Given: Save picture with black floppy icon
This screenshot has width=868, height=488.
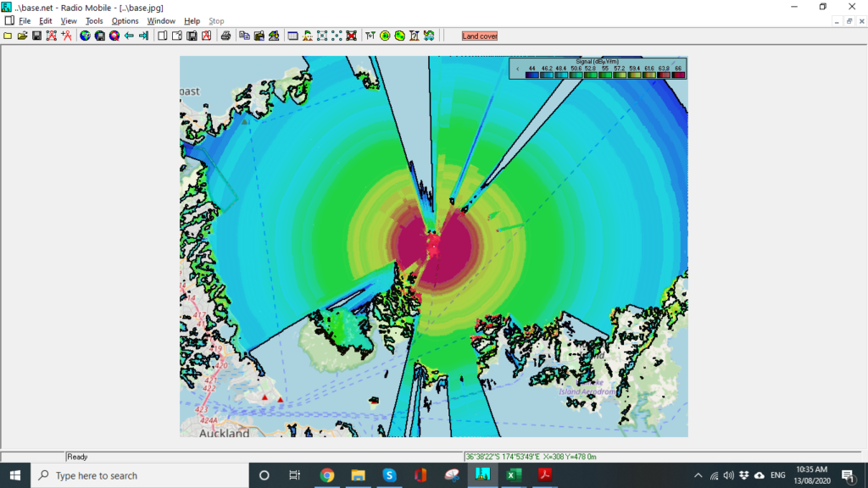Looking at the screenshot, I should 192,36.
